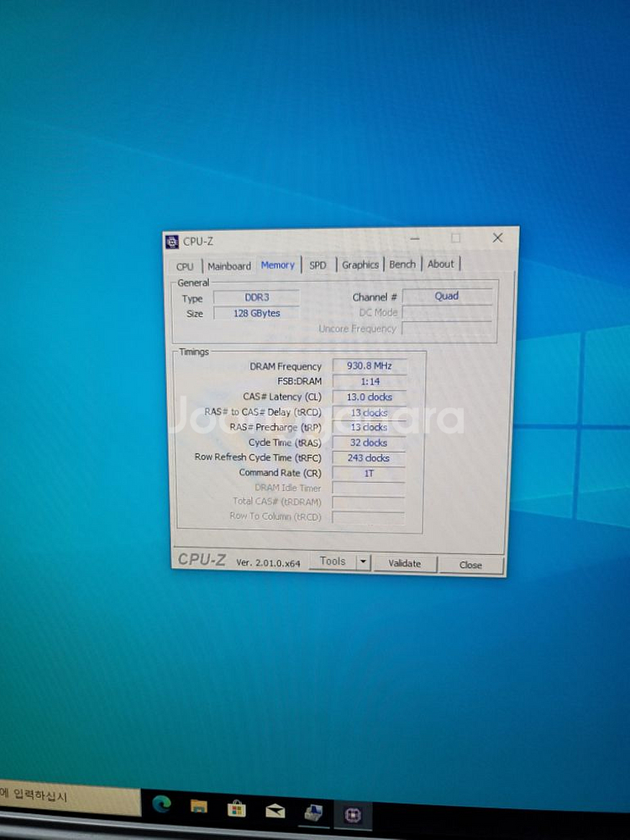Switch to the Mainboard tab
630x840 pixels.
229,265
